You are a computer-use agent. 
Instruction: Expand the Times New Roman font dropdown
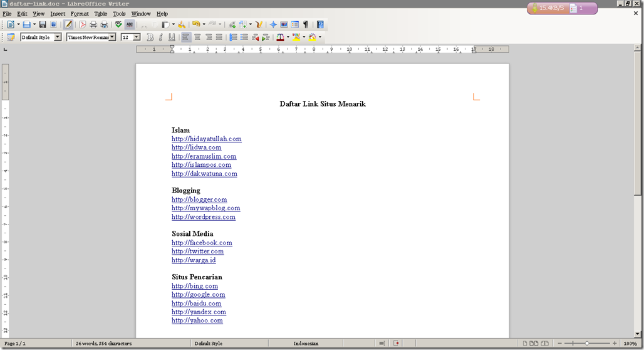point(112,38)
